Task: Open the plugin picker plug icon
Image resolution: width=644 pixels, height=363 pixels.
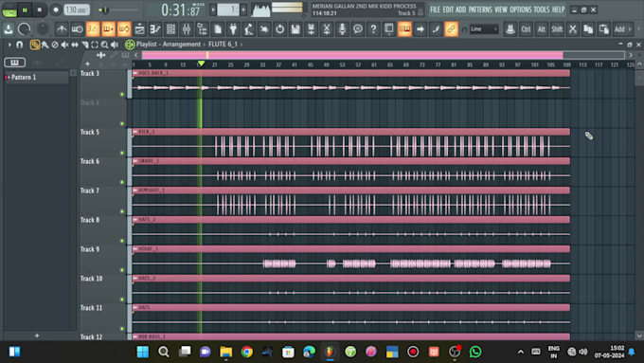Action: (x=233, y=29)
